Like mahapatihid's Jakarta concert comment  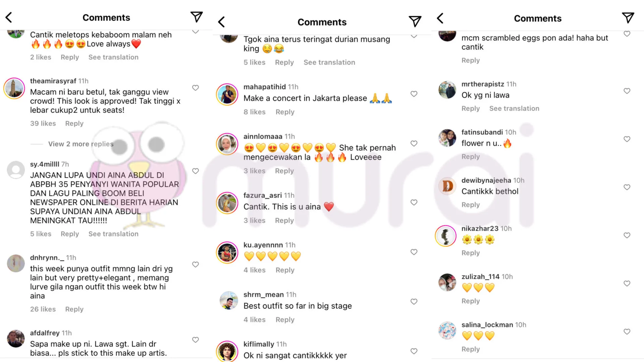pyautogui.click(x=414, y=94)
